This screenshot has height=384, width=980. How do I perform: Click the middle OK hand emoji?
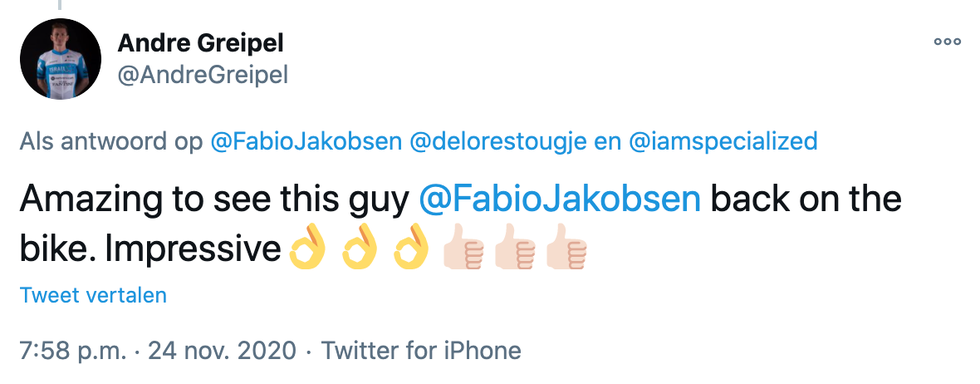[x=359, y=249]
